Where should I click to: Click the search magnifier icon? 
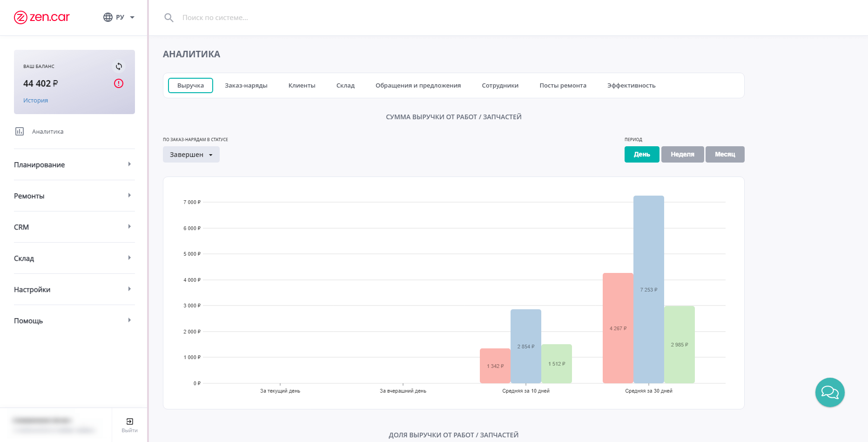(x=169, y=18)
